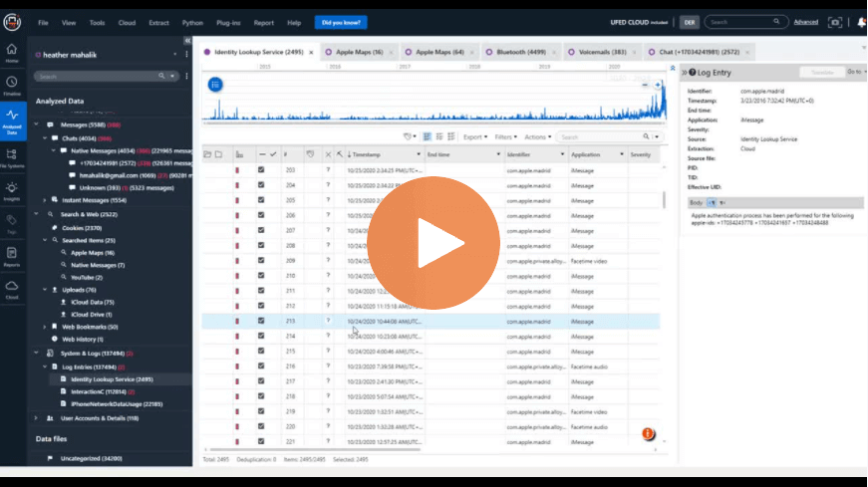Image resolution: width=868 pixels, height=487 pixels.
Task: Open the Timestamp column filter dropdown
Action: point(419,154)
